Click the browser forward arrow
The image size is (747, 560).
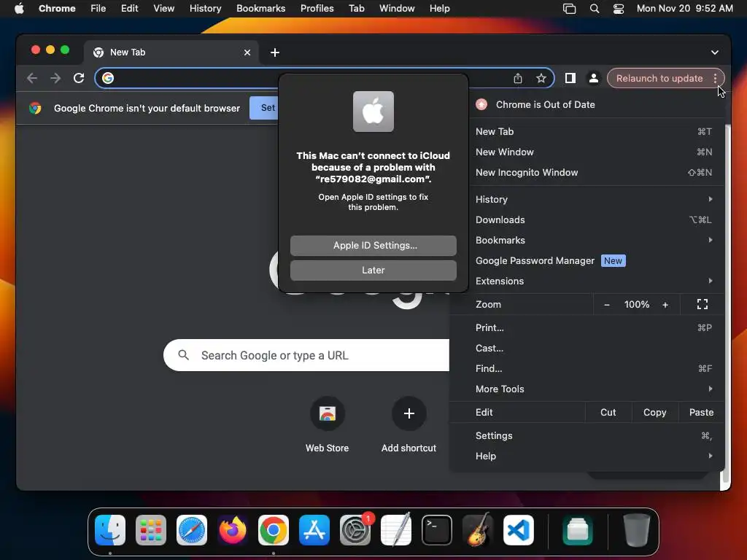[55, 78]
